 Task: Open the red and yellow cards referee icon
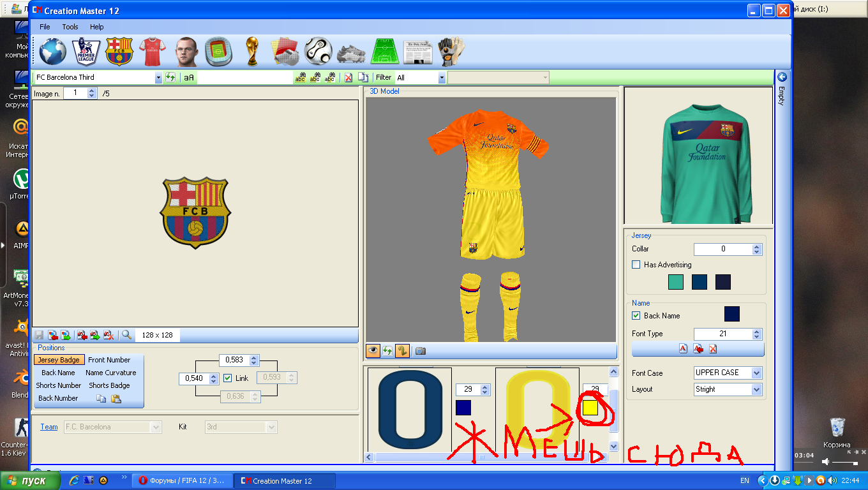tap(286, 51)
